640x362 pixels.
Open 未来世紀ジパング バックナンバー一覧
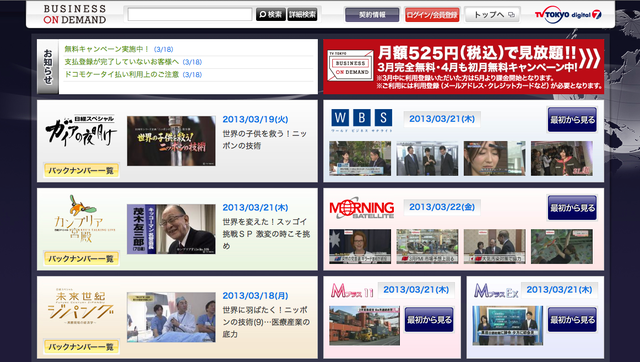[x=81, y=346]
